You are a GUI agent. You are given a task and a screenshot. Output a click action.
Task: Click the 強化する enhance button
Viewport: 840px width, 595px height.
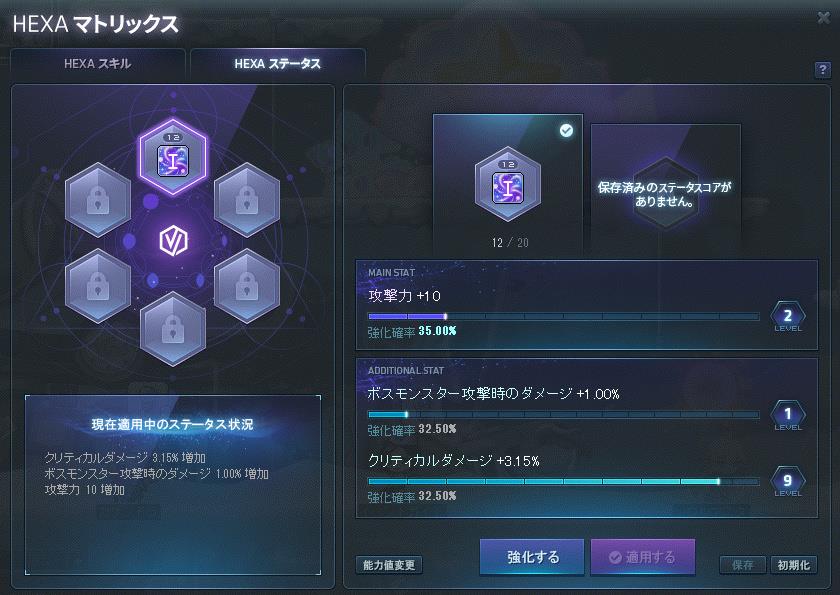click(532, 557)
